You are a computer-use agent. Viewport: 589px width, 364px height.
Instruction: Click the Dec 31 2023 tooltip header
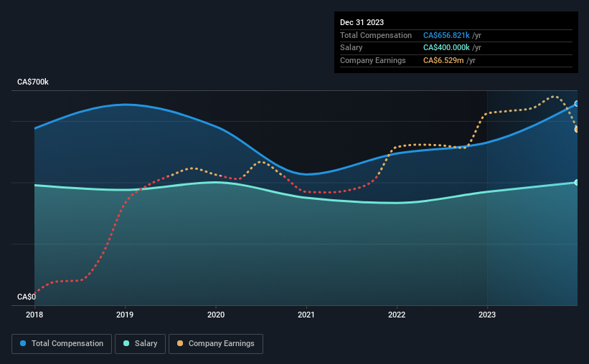(362, 22)
